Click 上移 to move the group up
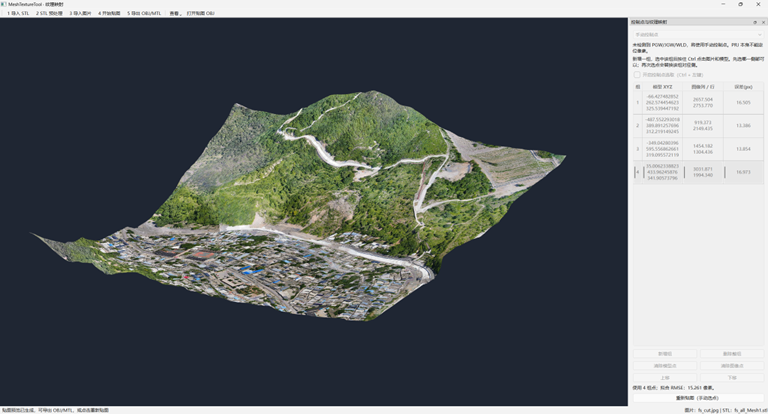The image size is (768, 414). pos(665,378)
